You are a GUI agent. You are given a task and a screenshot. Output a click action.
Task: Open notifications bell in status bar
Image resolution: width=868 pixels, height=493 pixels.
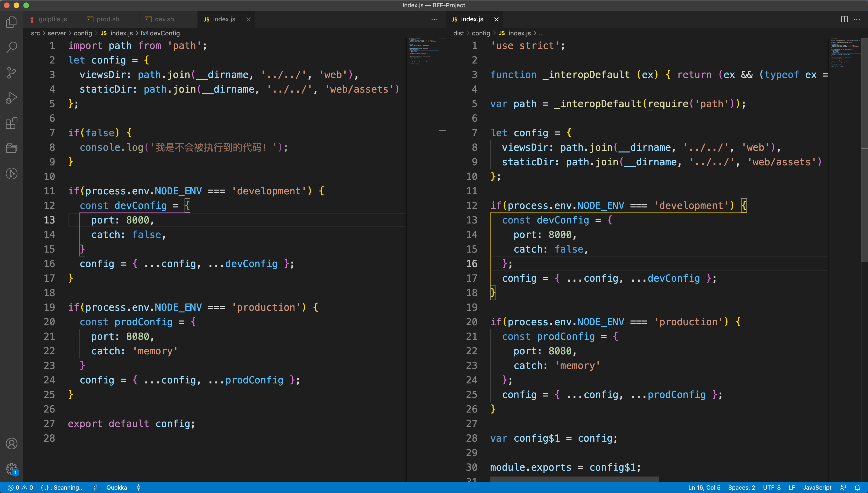click(857, 488)
